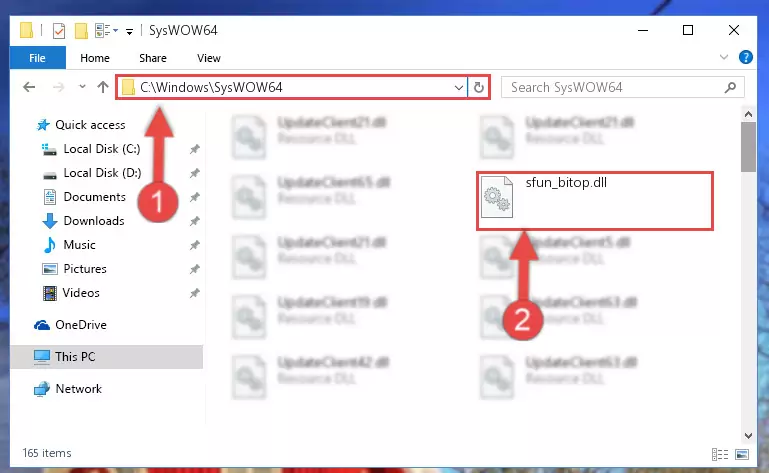Click pin icon next to Documents

click(x=195, y=197)
